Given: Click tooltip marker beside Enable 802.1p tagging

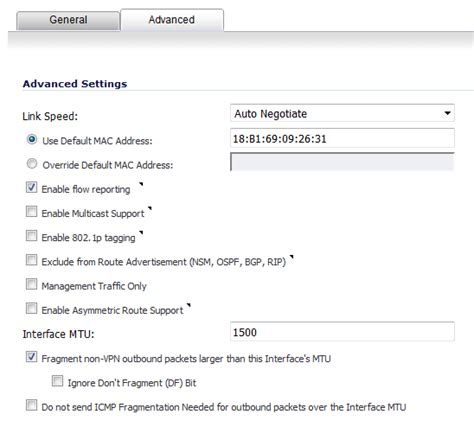Looking at the screenshot, I should coord(141,232).
